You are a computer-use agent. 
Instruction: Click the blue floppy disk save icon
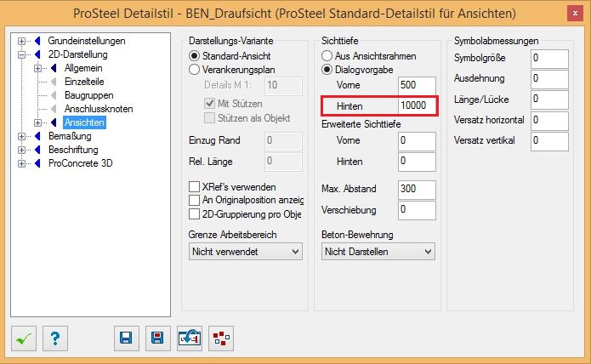[126, 338]
